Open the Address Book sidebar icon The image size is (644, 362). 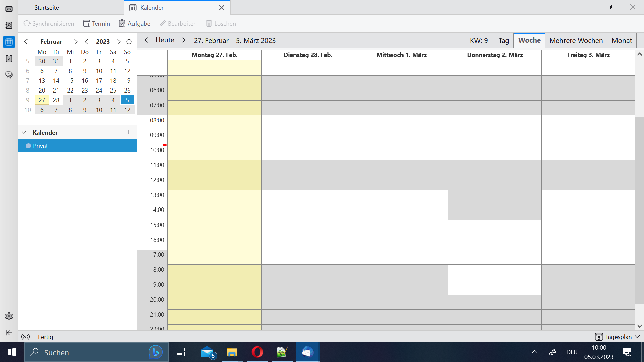[9, 25]
